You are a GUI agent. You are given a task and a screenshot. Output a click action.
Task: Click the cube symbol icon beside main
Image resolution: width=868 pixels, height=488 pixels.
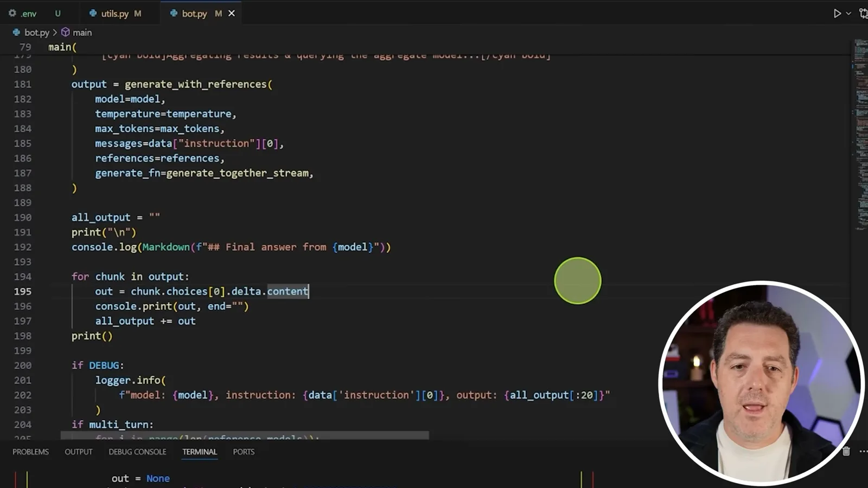point(66,33)
